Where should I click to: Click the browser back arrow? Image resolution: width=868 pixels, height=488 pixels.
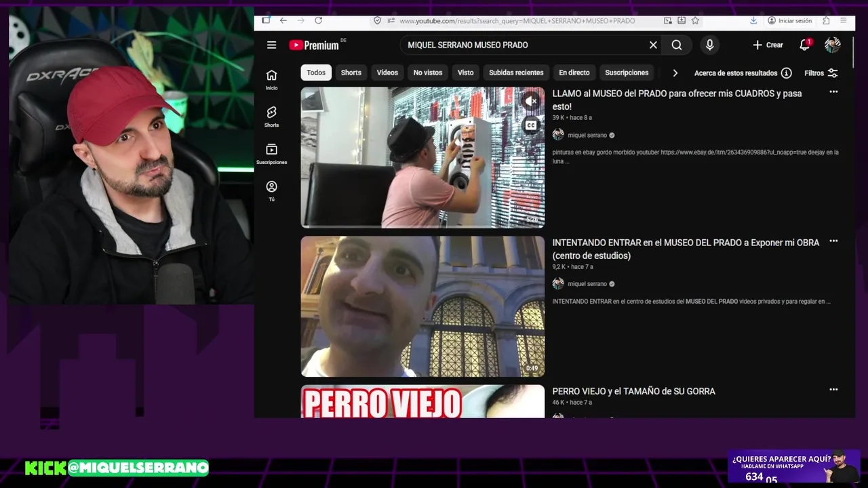pyautogui.click(x=283, y=20)
